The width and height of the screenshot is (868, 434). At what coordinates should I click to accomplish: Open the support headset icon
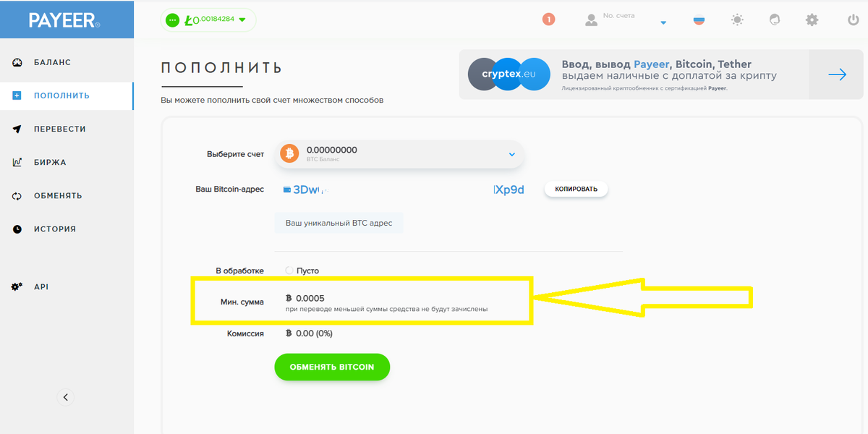point(775,20)
